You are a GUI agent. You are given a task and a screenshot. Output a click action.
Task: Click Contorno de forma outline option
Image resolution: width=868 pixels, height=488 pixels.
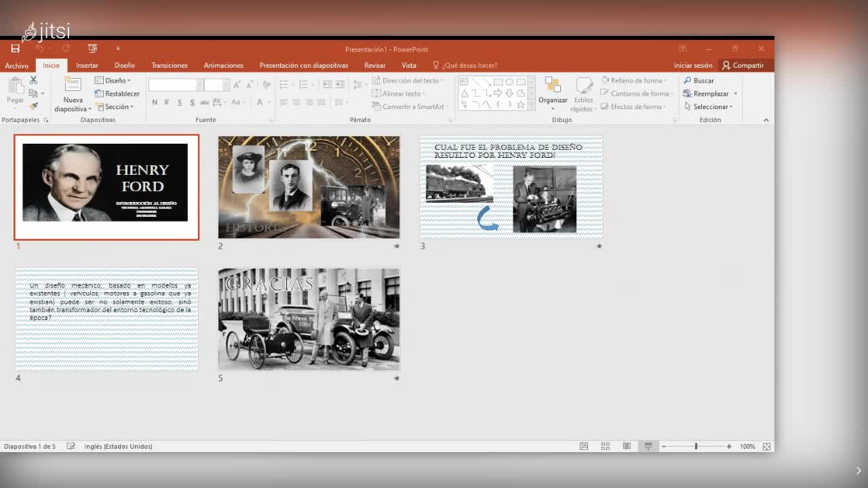[637, 94]
